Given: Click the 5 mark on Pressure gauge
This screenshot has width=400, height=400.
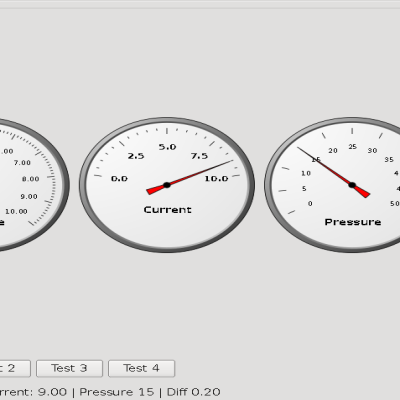Looking at the screenshot, I should (x=304, y=189).
